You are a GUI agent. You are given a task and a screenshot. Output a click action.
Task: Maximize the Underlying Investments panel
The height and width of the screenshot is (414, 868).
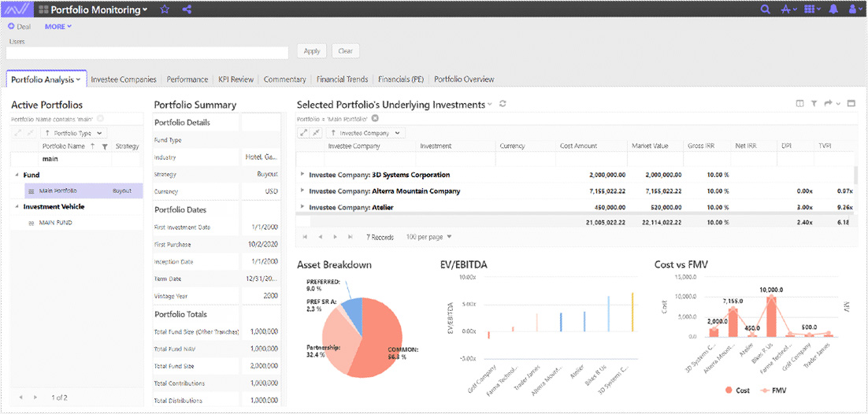pos(851,104)
